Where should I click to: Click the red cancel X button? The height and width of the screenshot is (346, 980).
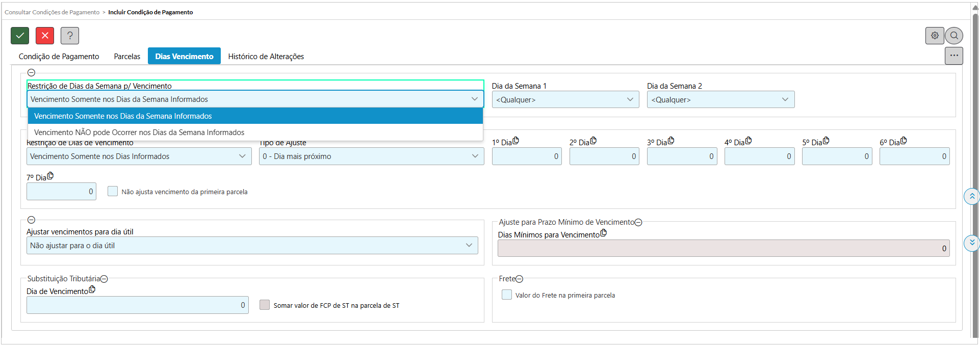(x=45, y=36)
